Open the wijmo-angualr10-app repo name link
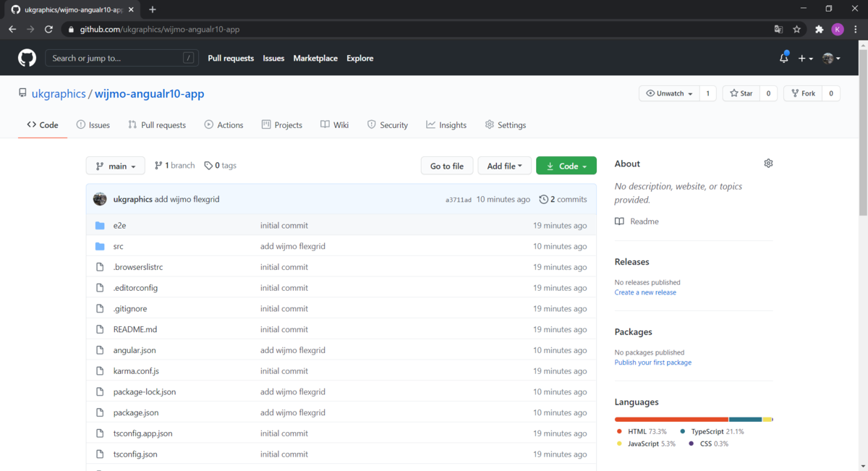 point(150,94)
